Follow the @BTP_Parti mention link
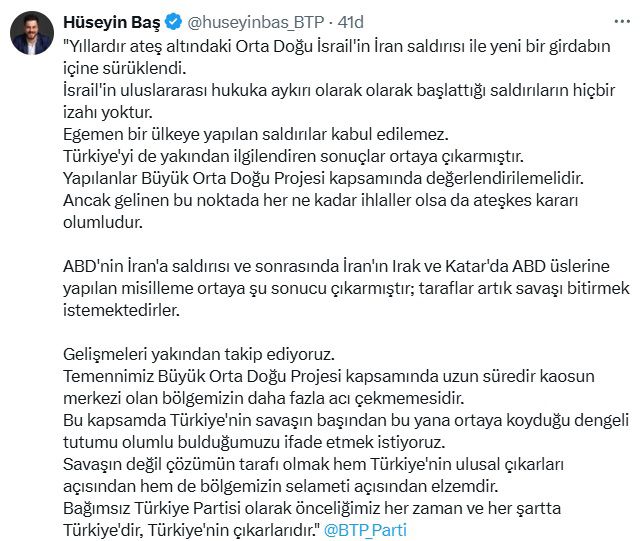 (365, 530)
